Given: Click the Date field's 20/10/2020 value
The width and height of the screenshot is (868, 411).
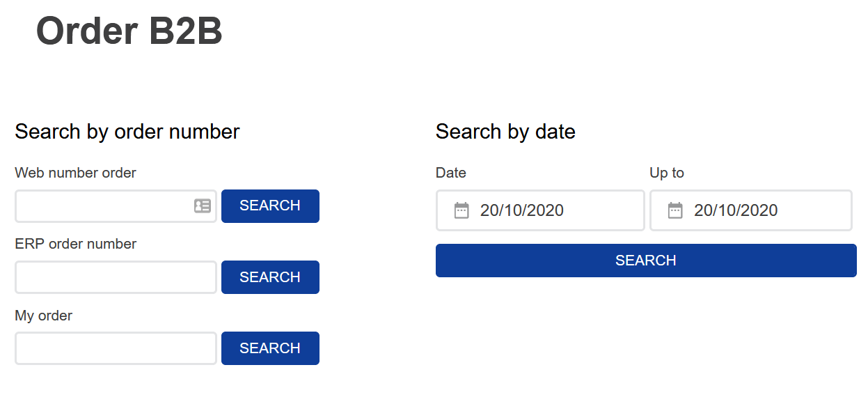Looking at the screenshot, I should click(522, 210).
